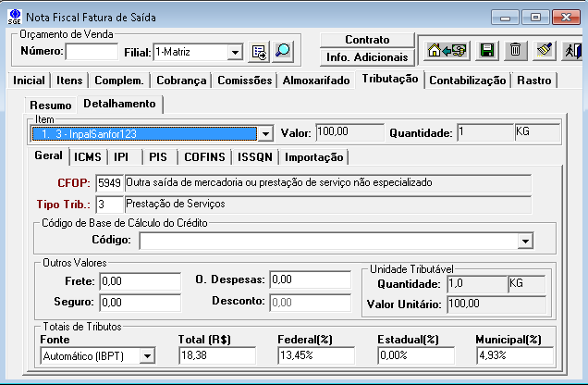The width and height of the screenshot is (588, 385).
Task: Go to the COFINS tab
Action: coord(202,157)
